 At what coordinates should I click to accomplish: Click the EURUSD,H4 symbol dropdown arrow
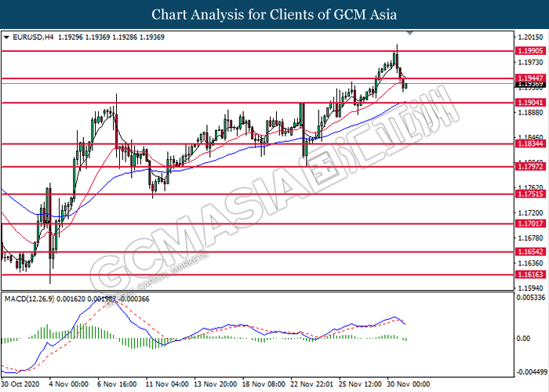point(6,37)
